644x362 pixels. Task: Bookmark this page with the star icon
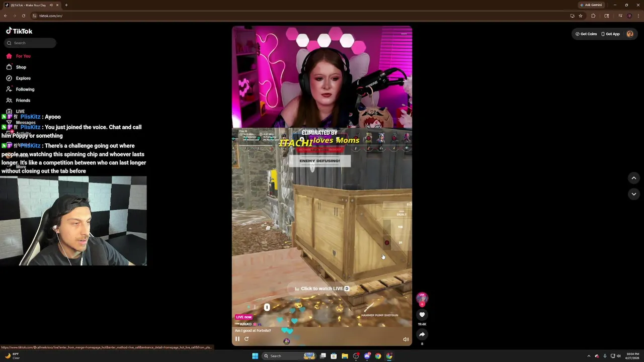[x=581, y=16]
